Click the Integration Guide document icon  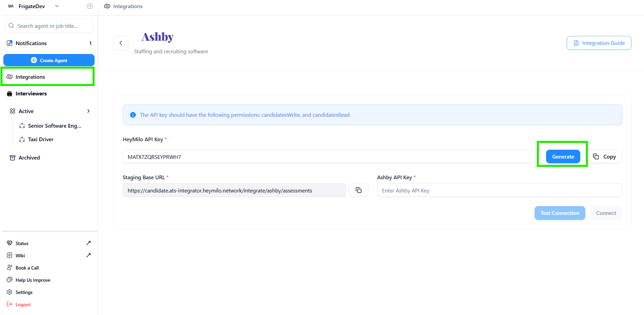coord(576,43)
